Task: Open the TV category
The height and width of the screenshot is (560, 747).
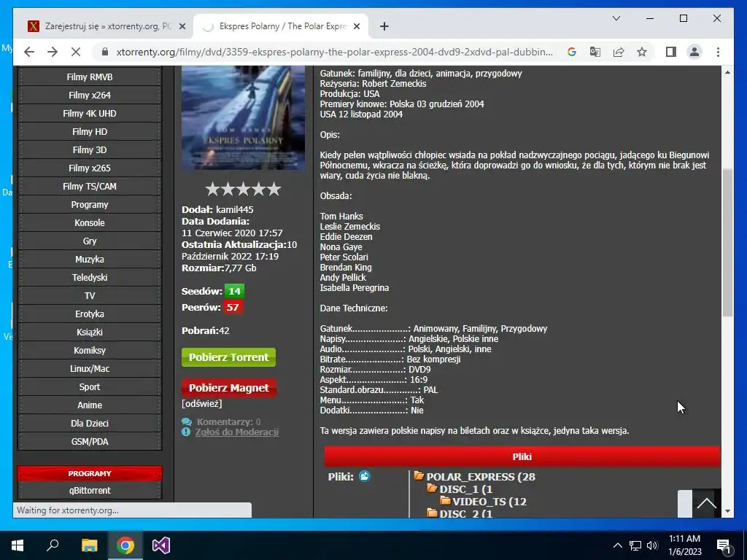Action: 90,295
